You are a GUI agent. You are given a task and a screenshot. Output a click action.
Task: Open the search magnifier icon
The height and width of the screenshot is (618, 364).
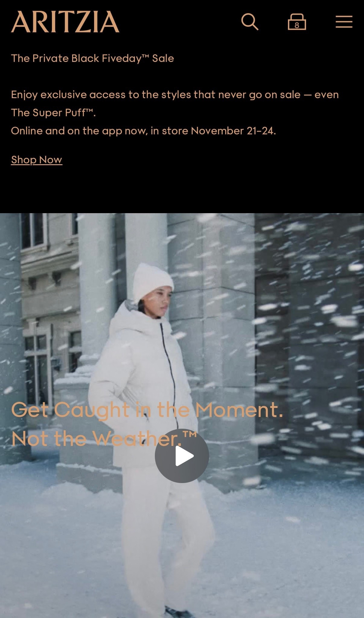point(250,22)
